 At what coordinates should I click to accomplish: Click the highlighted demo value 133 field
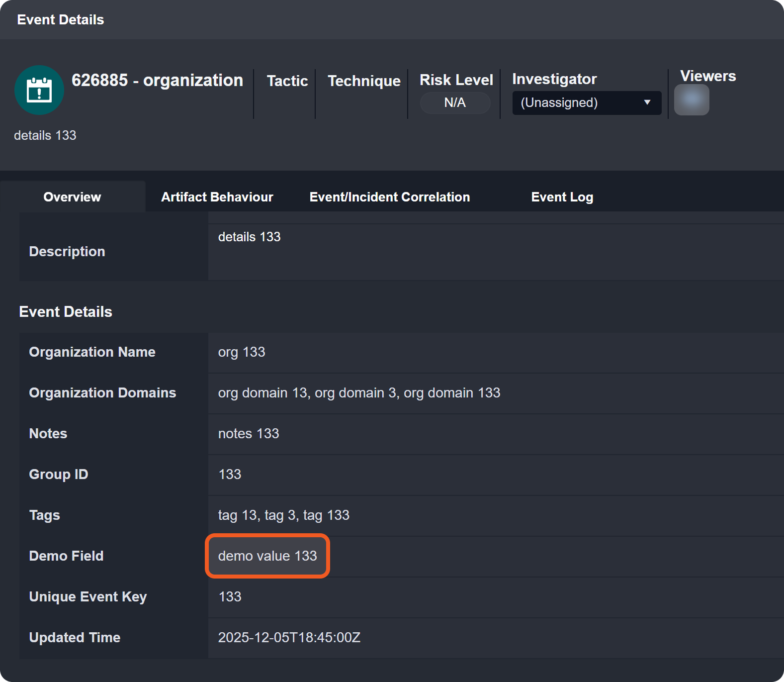[267, 556]
